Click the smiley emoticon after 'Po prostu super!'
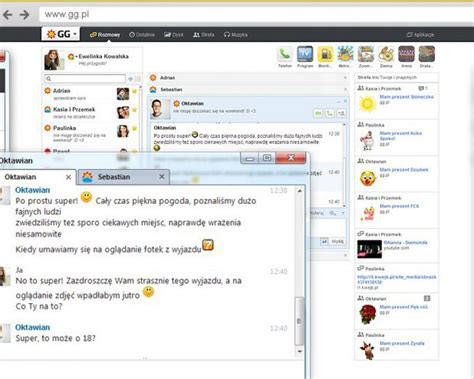Image resolution: width=474 pixels, height=379 pixels. point(86,197)
